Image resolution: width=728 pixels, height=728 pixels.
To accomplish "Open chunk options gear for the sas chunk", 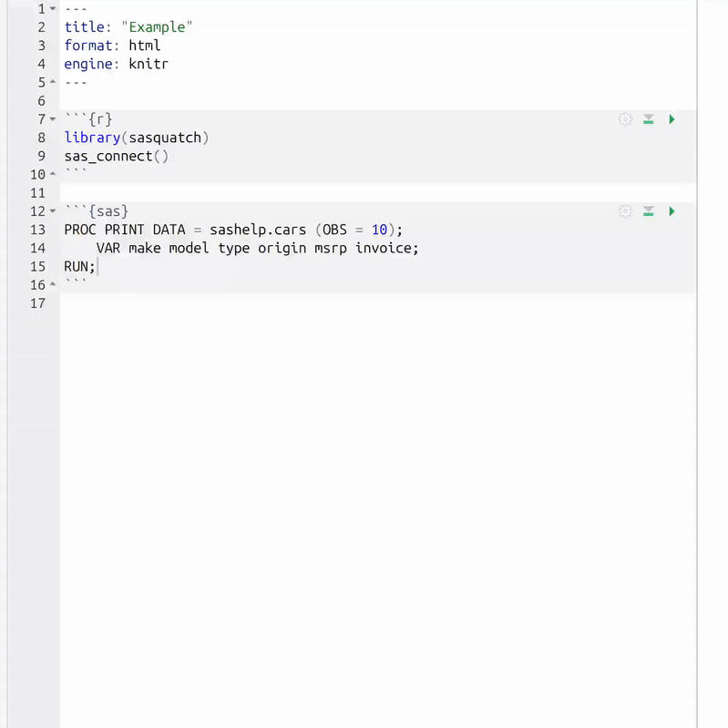I will click(625, 211).
